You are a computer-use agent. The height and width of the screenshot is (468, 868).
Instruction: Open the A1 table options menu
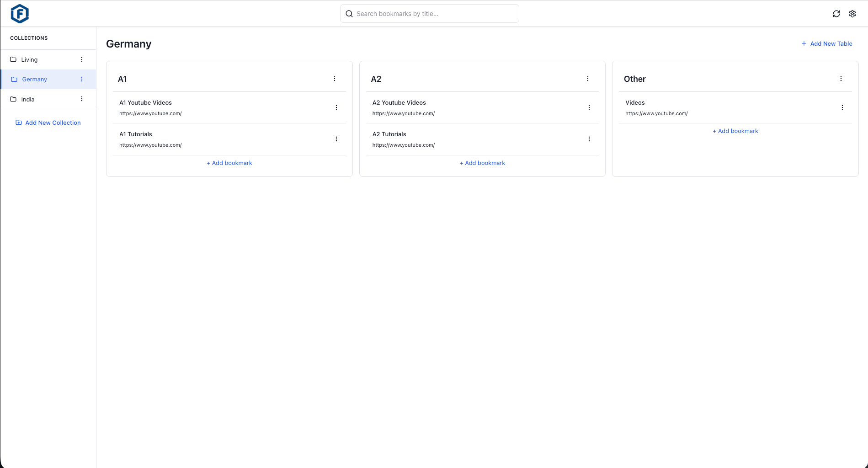click(x=335, y=79)
